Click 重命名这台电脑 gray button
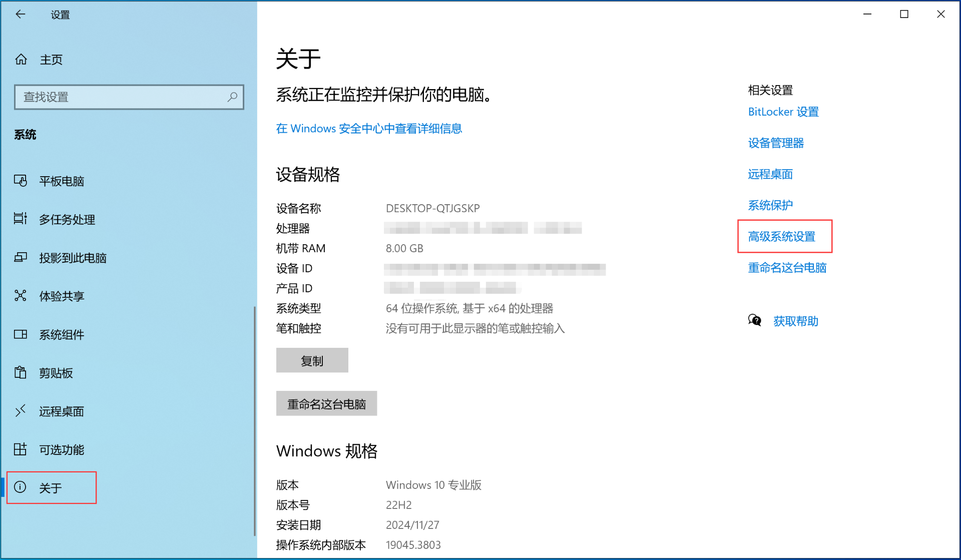Image resolution: width=961 pixels, height=560 pixels. pos(326,404)
